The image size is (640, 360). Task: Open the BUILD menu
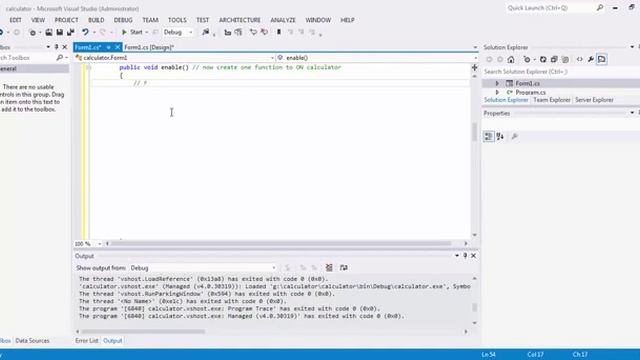(x=96, y=20)
